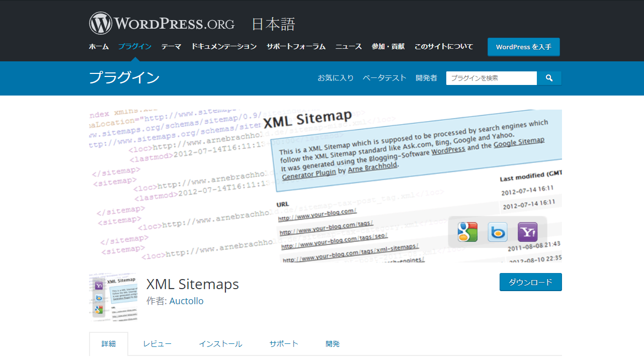Screen dimensions: 644x362
Task: Click the Auctollo author link
Action: point(187,301)
